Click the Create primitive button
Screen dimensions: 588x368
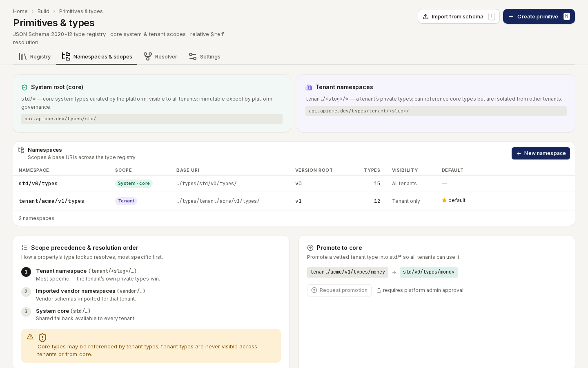coord(539,16)
